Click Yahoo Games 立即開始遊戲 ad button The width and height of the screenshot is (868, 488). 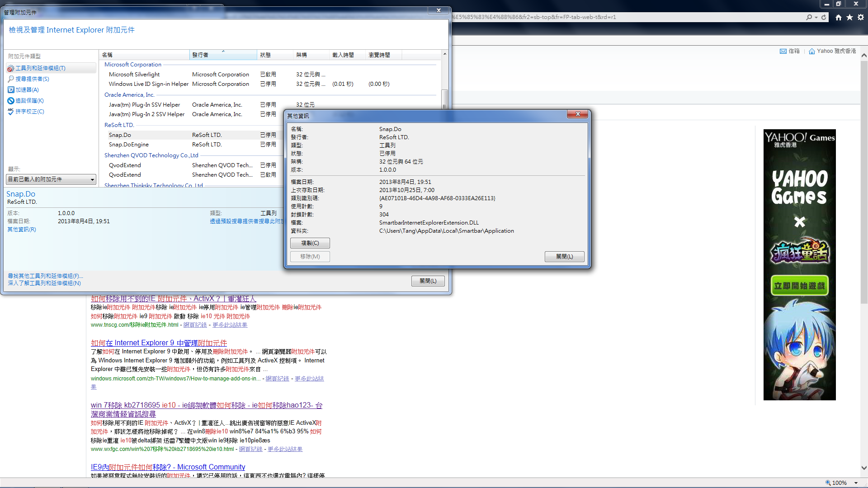[x=799, y=286]
